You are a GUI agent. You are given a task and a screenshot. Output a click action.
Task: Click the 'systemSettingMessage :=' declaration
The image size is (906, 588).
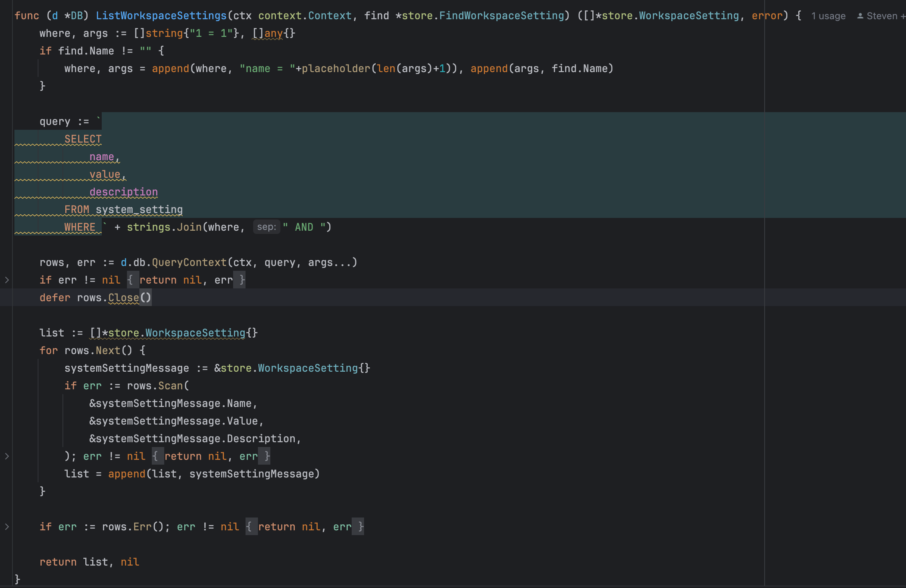(136, 368)
